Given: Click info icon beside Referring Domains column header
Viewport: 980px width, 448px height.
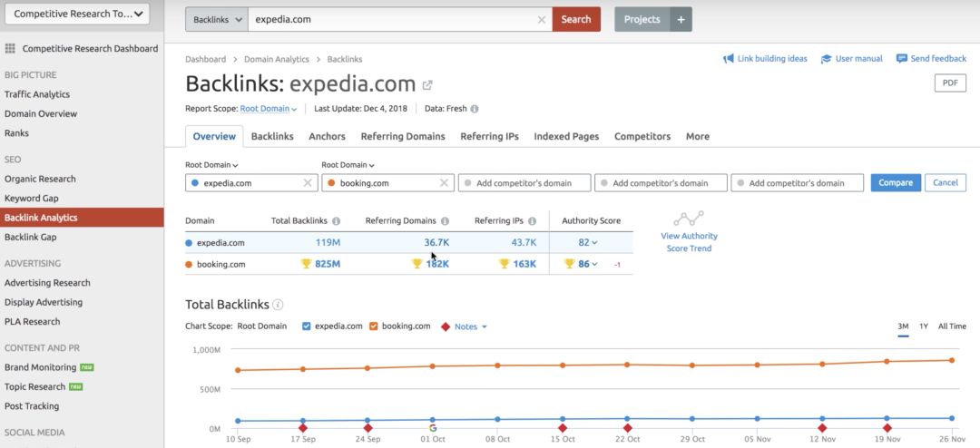Looking at the screenshot, I should (x=445, y=220).
